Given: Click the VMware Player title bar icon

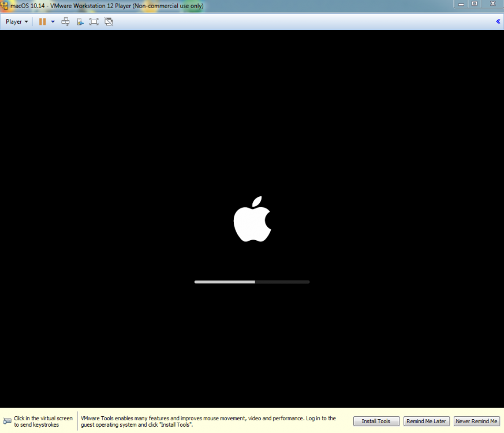Looking at the screenshot, I should pos(4,5).
